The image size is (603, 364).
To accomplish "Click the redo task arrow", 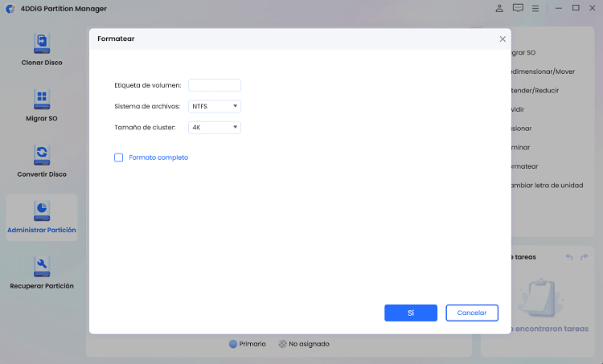I will (x=585, y=257).
